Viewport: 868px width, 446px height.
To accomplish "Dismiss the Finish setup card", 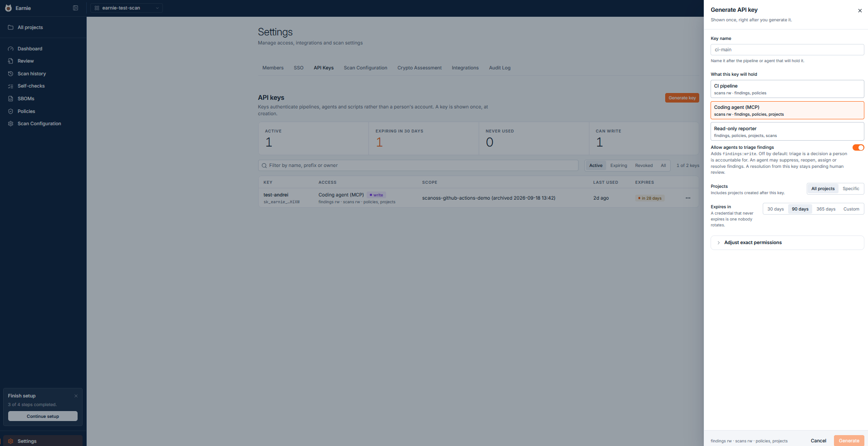I will 76,396.
